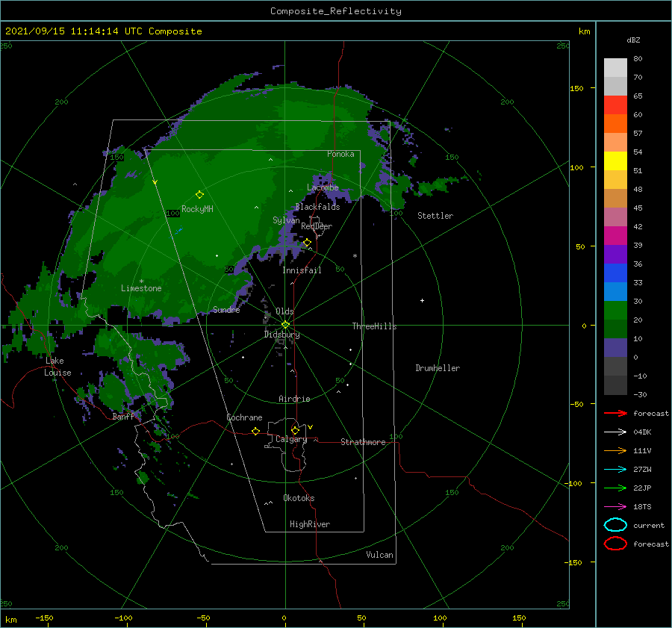672x628 pixels.
Task: Click the Stettler town label
Action: 435,216
